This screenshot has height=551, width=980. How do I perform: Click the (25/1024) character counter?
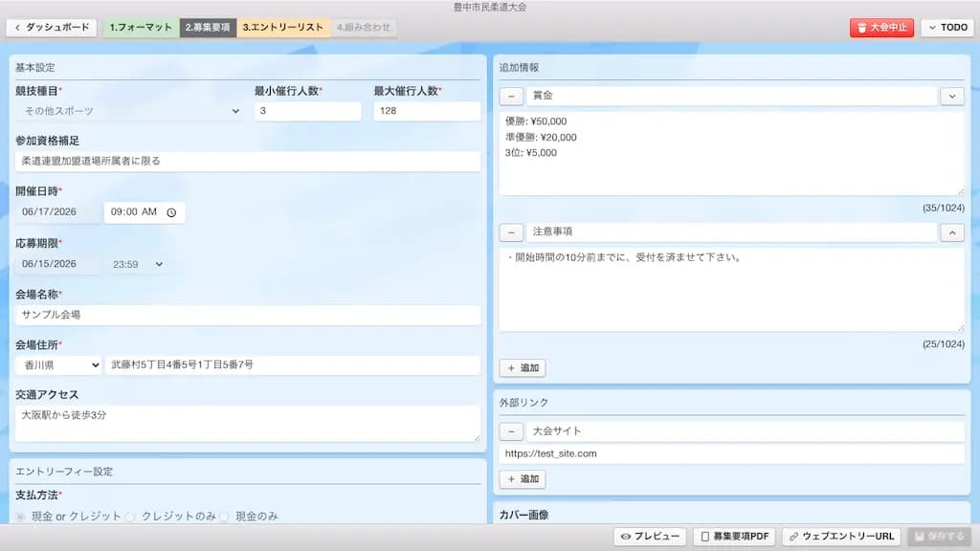click(x=943, y=344)
